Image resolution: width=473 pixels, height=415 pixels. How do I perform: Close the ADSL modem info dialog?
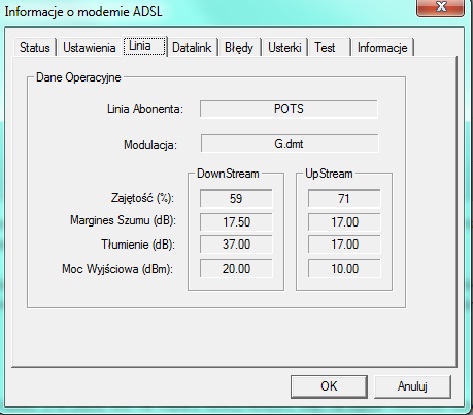point(441,7)
